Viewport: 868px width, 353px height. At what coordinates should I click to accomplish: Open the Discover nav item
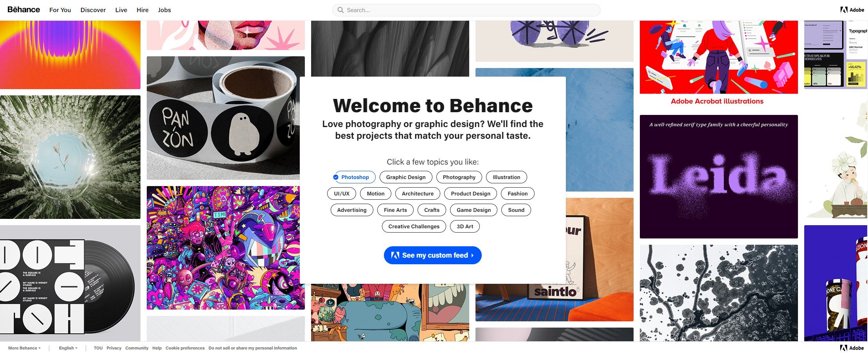click(x=93, y=10)
